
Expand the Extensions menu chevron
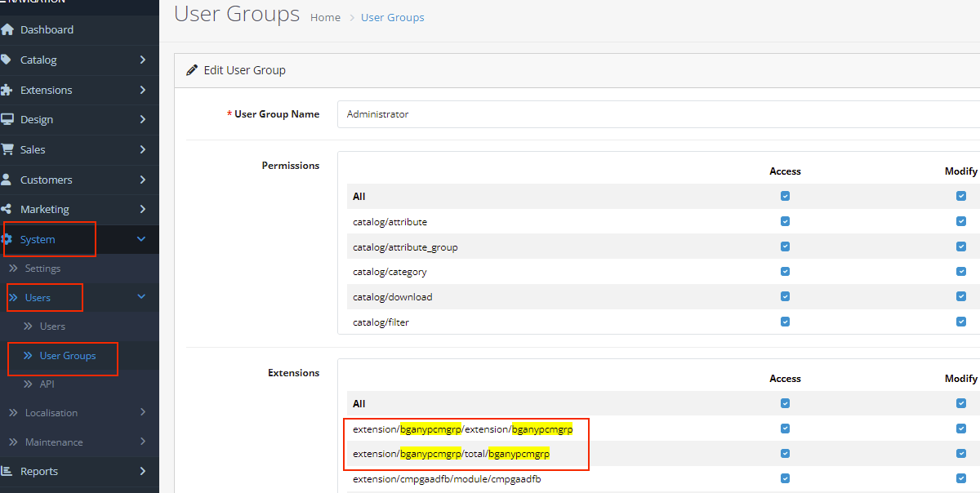pyautogui.click(x=142, y=90)
